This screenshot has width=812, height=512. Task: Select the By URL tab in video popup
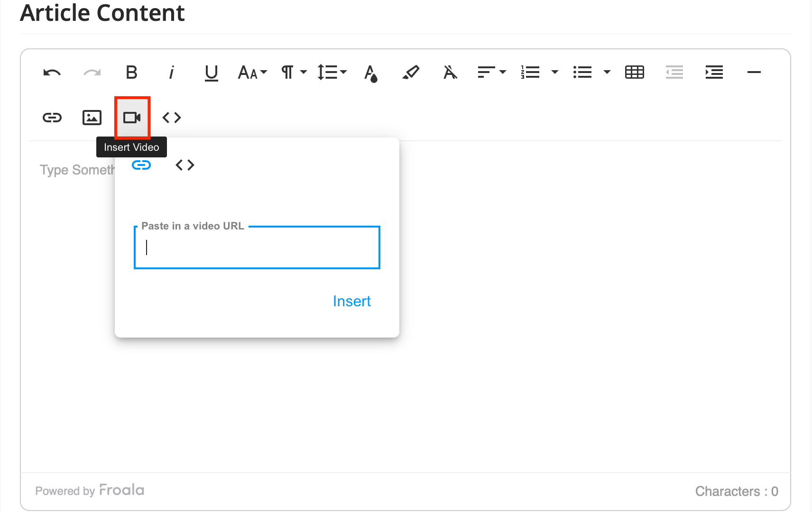pyautogui.click(x=141, y=165)
